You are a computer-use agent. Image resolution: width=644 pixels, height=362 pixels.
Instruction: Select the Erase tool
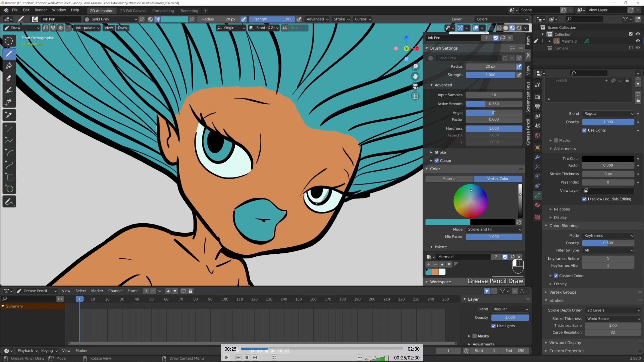point(9,78)
